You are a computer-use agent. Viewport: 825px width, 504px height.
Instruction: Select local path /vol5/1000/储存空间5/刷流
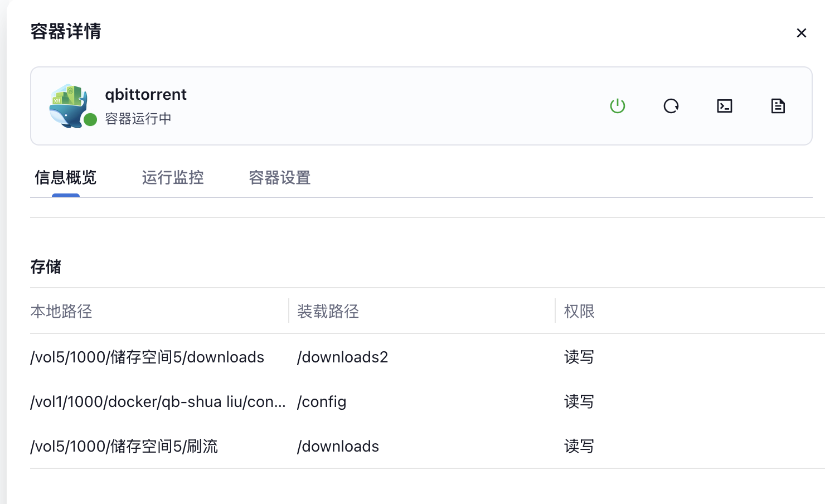point(124,446)
